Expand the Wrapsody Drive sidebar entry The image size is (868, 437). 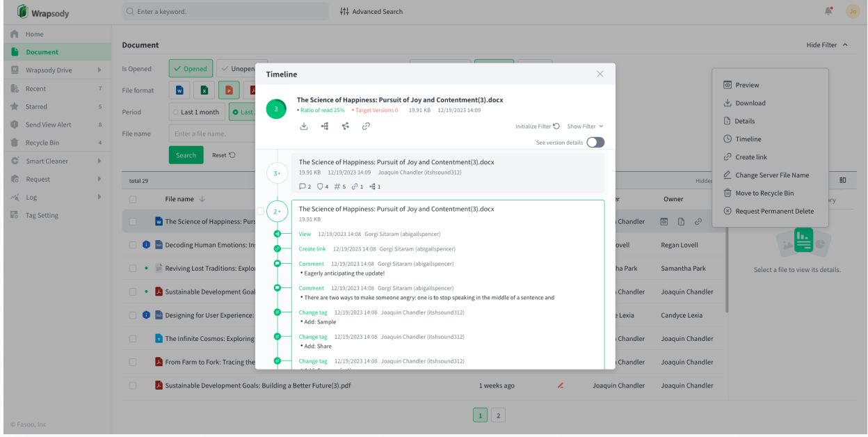click(x=50, y=70)
